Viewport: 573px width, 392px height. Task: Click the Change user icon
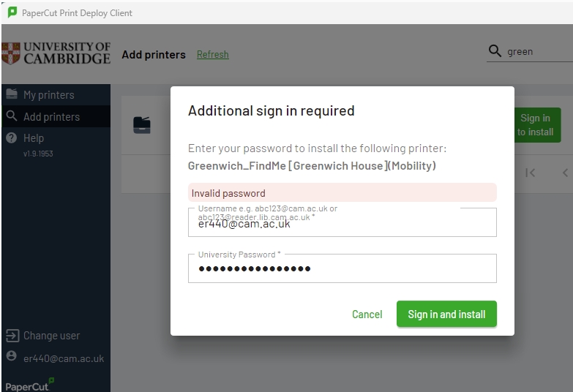tap(12, 336)
